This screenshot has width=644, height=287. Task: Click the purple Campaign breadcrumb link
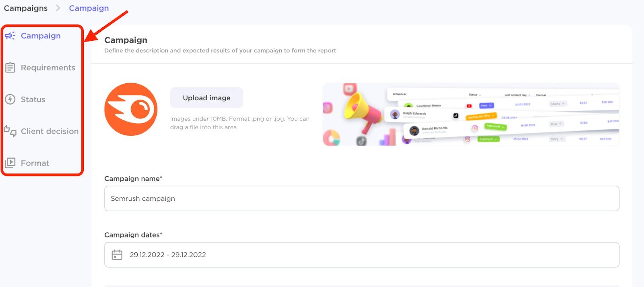pos(89,8)
